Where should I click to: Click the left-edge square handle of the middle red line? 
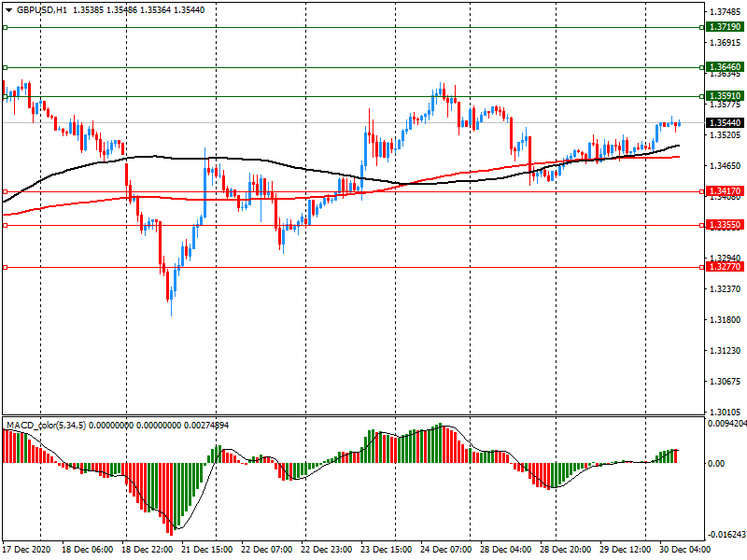[x=5, y=225]
